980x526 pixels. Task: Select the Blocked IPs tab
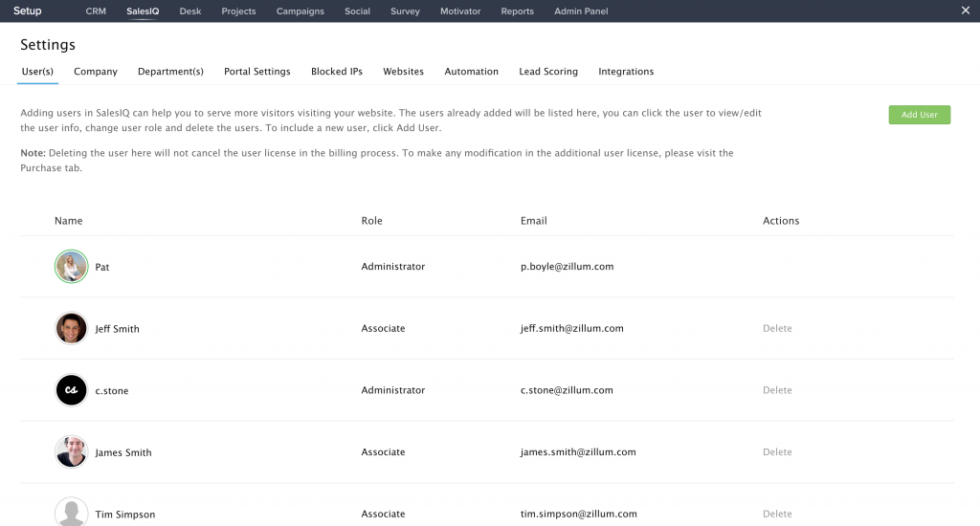pyautogui.click(x=336, y=72)
